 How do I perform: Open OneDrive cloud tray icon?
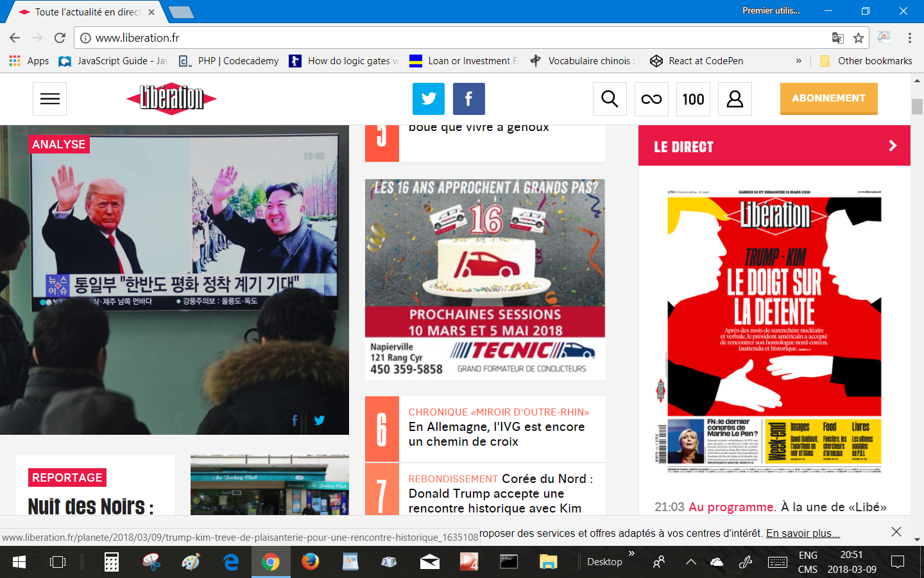coord(717,562)
